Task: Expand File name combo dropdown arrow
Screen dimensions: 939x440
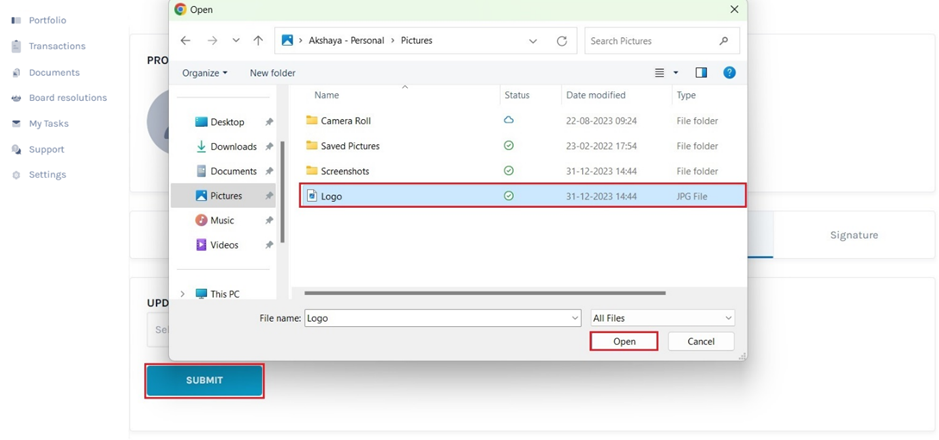Action: (575, 318)
